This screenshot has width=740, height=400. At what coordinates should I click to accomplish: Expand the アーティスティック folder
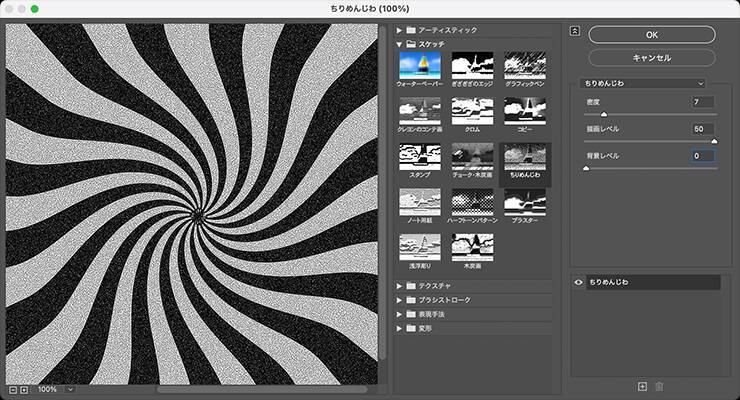[x=400, y=30]
